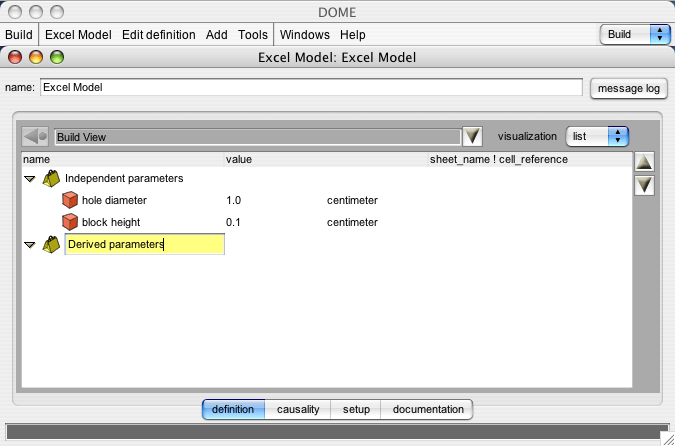Click the Build View path field
The height and width of the screenshot is (446, 675).
coord(258,137)
